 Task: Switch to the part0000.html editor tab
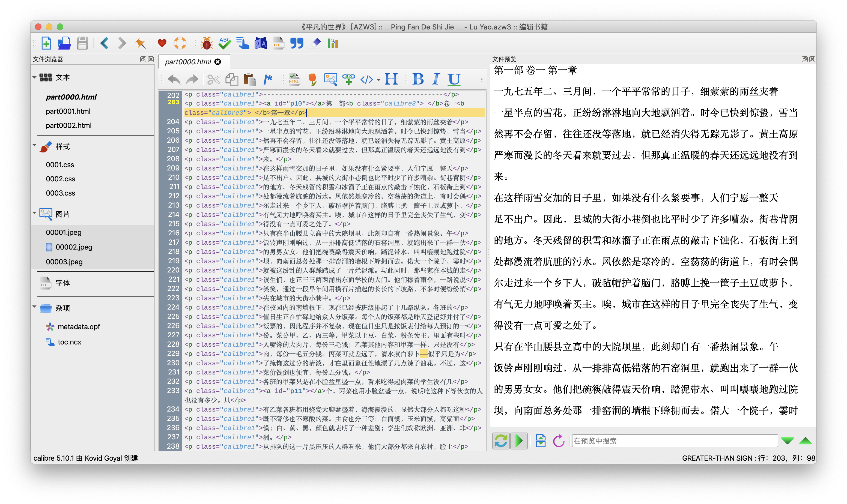187,62
